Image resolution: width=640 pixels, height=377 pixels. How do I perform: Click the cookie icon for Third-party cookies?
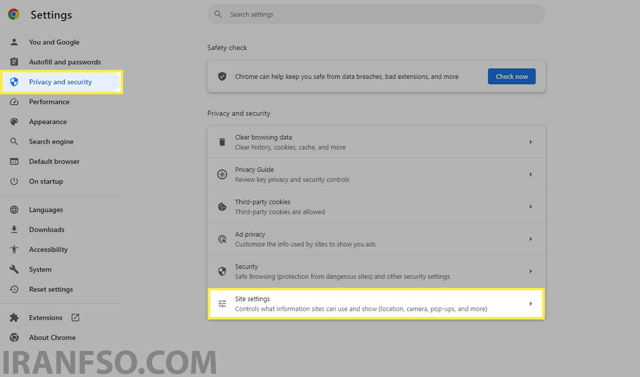point(222,207)
